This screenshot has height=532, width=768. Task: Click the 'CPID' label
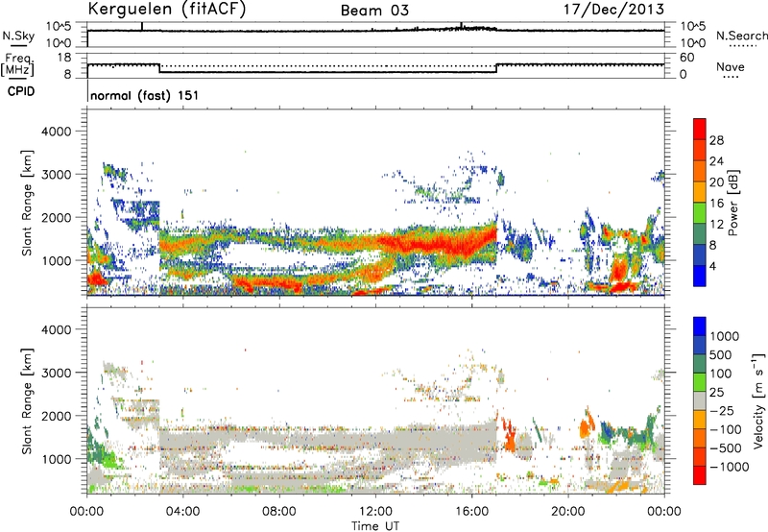tap(21, 91)
